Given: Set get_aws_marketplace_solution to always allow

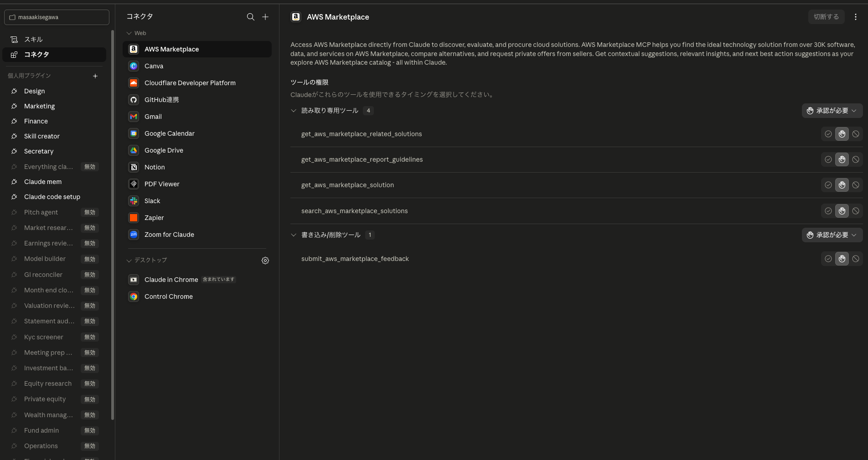Looking at the screenshot, I should tap(828, 185).
